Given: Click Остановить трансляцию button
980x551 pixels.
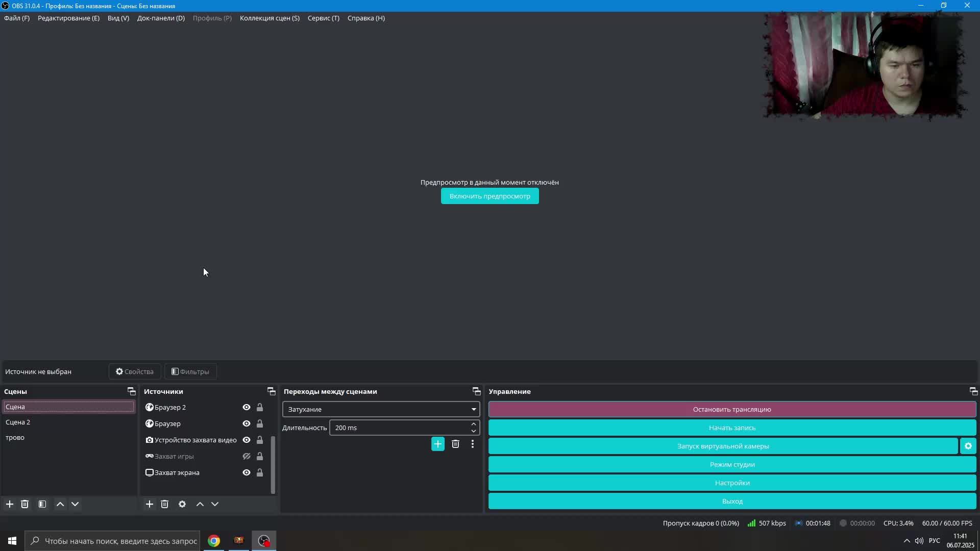Looking at the screenshot, I should (x=732, y=409).
